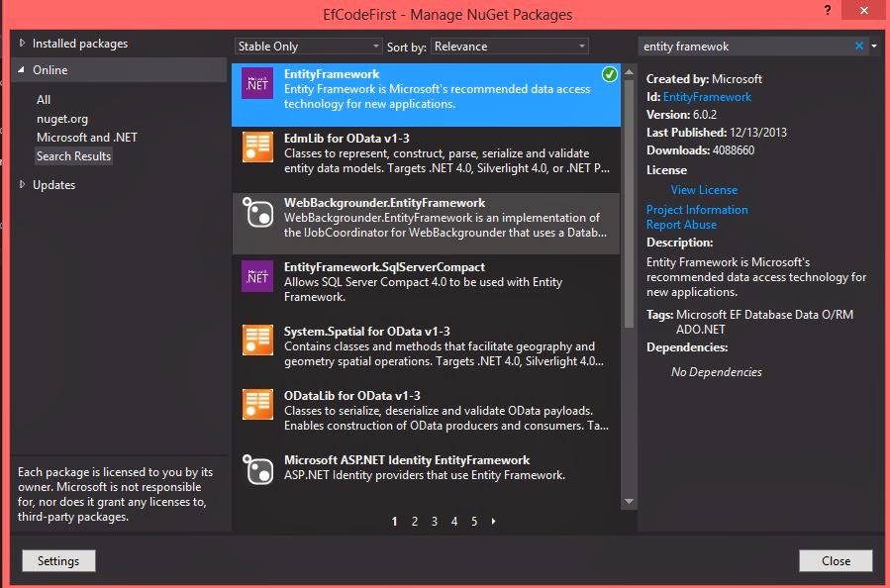Open the Stable Only dropdown
The height and width of the screenshot is (588, 890).
(x=308, y=46)
